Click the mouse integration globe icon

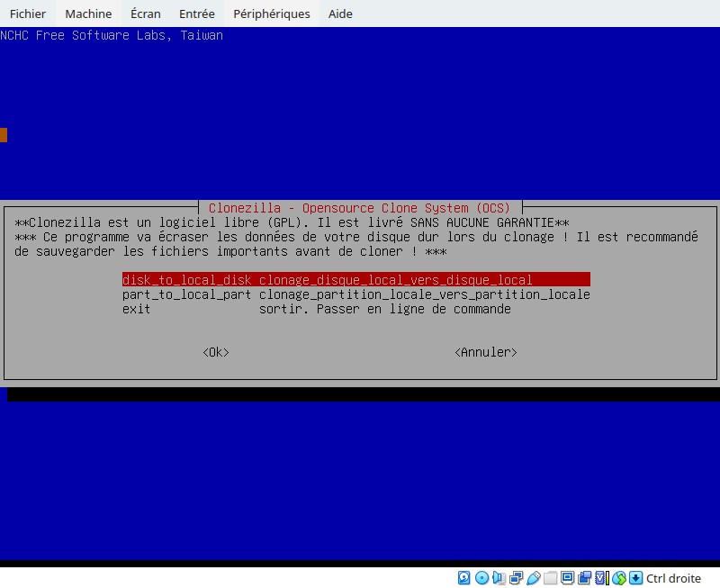pos(619,578)
